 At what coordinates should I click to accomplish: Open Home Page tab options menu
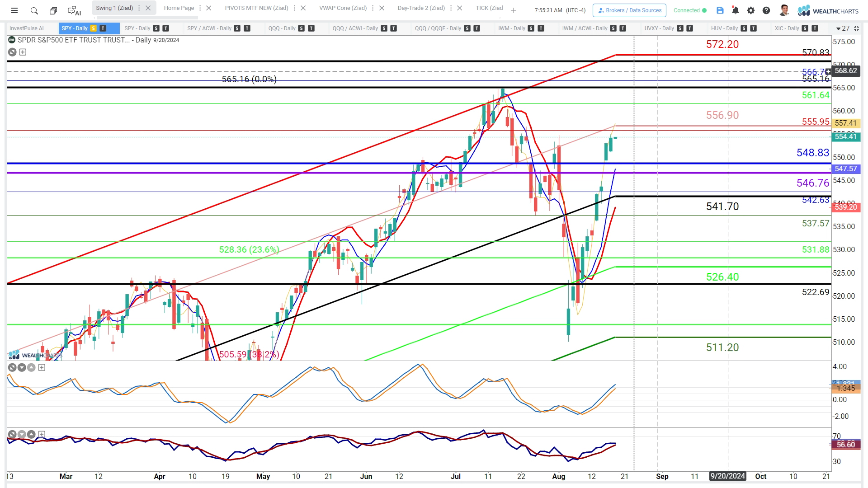tap(200, 8)
